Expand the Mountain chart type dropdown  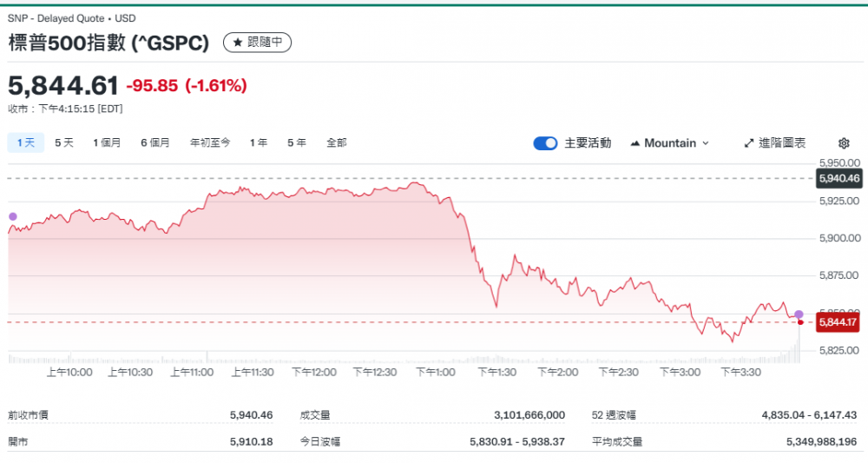[705, 143]
